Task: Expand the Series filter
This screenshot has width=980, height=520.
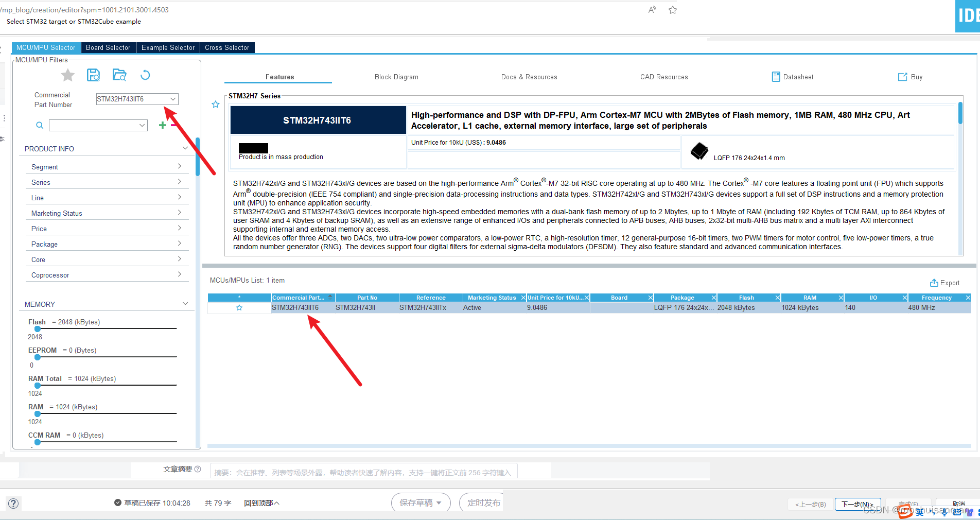Action: click(x=180, y=182)
